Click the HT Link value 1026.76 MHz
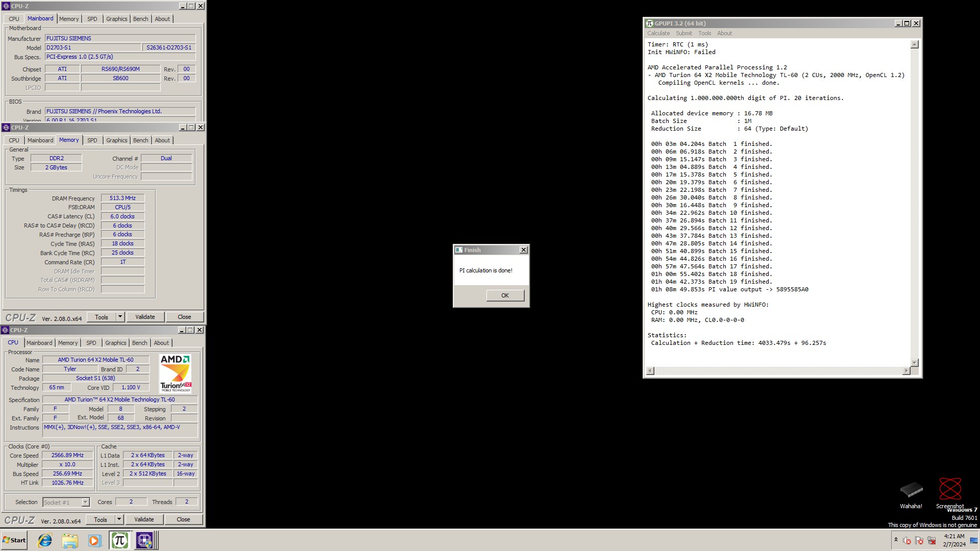Image resolution: width=980 pixels, height=551 pixels. pyautogui.click(x=67, y=483)
